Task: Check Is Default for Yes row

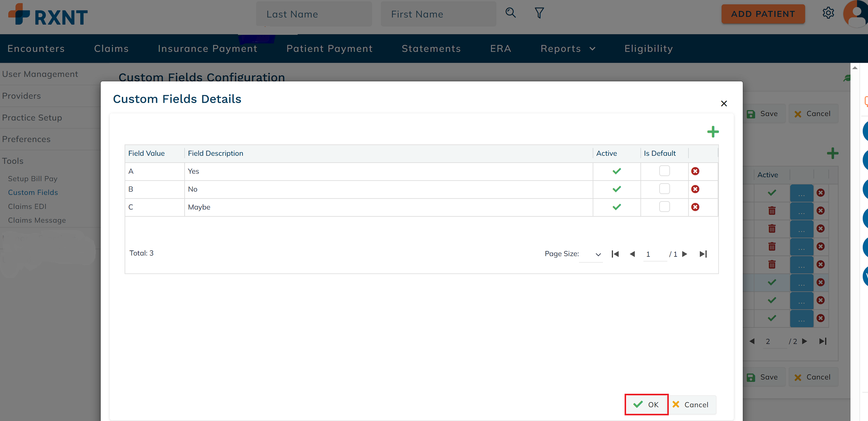Action: pyautogui.click(x=664, y=171)
